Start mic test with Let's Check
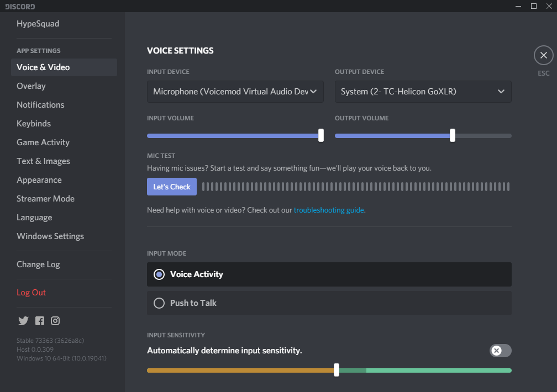 pyautogui.click(x=172, y=187)
